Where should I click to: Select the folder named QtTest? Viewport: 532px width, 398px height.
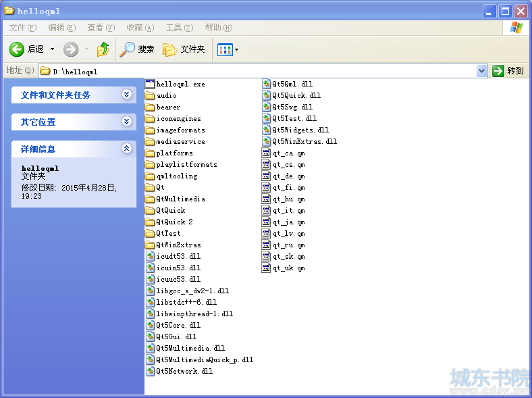163,233
